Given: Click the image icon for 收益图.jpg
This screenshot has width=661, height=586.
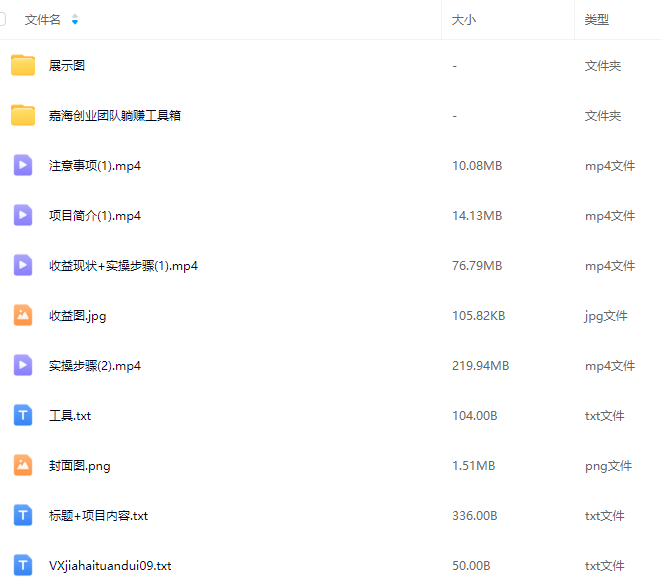Looking at the screenshot, I should click(x=23, y=316).
